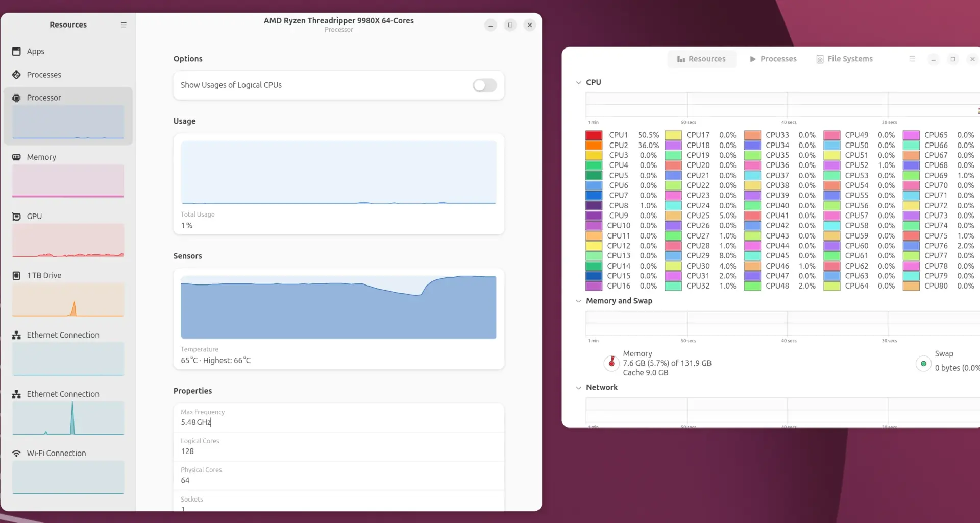Click Resources tab icon in System Monitor
This screenshot has height=523, width=980.
tap(681, 59)
